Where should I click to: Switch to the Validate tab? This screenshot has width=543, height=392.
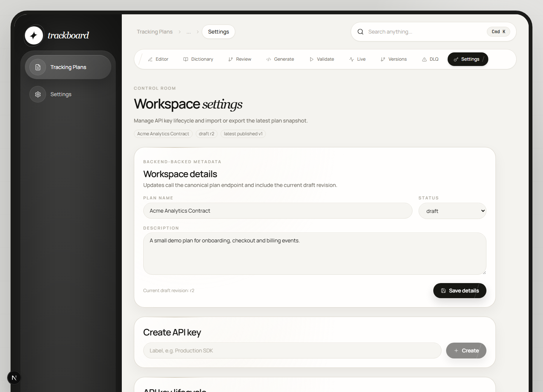pyautogui.click(x=322, y=59)
